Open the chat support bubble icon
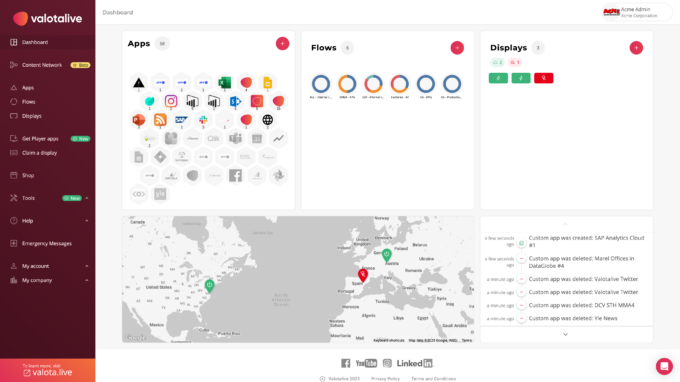Viewport: 680px width, 382px height. 664,366
